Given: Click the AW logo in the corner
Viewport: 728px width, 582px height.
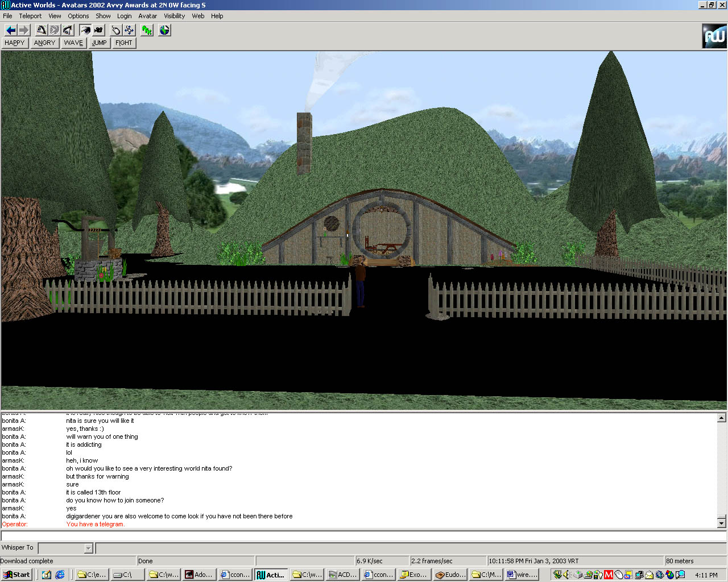Looking at the screenshot, I should [714, 36].
